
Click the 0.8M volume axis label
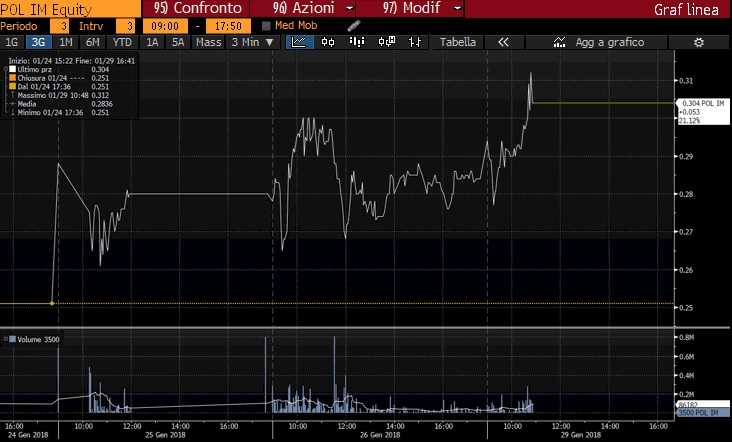tap(687, 337)
